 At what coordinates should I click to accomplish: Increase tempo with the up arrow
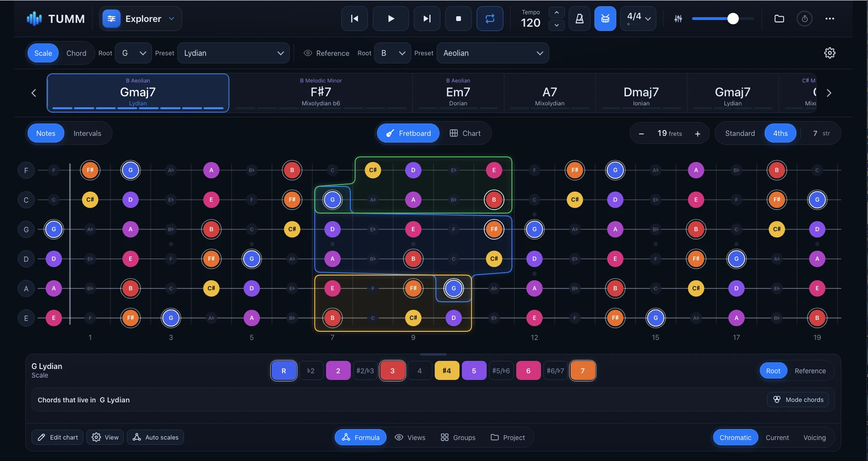coord(556,12)
